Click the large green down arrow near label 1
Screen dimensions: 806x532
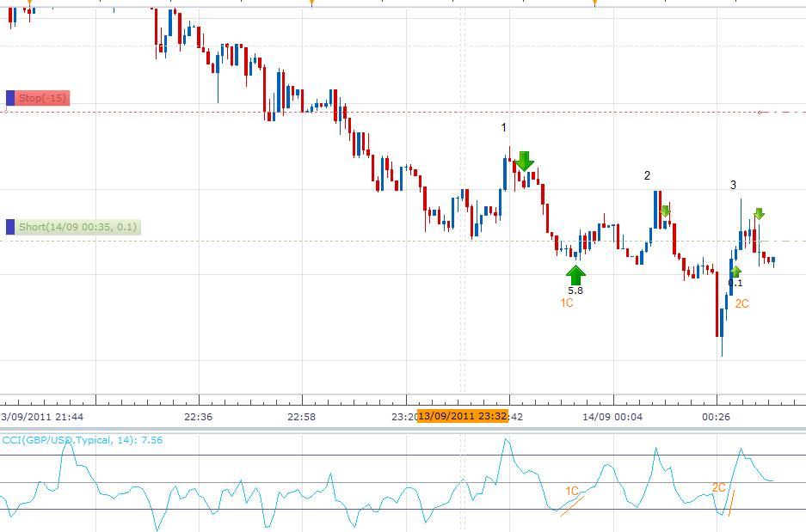(524, 162)
